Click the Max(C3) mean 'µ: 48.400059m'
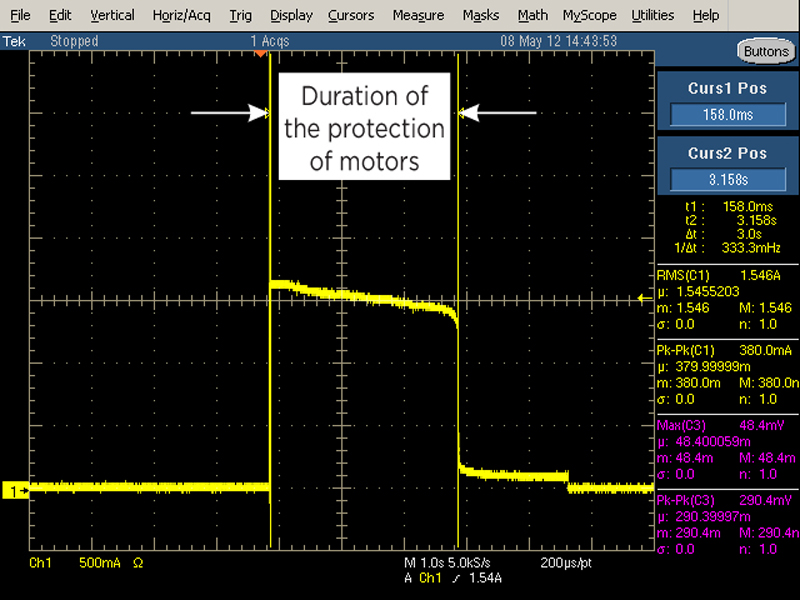This screenshot has width=800, height=600. 704,441
